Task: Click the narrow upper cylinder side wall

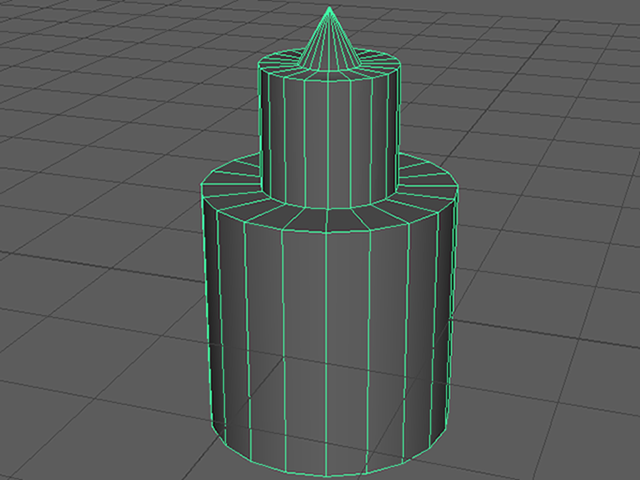Action: pos(329,139)
